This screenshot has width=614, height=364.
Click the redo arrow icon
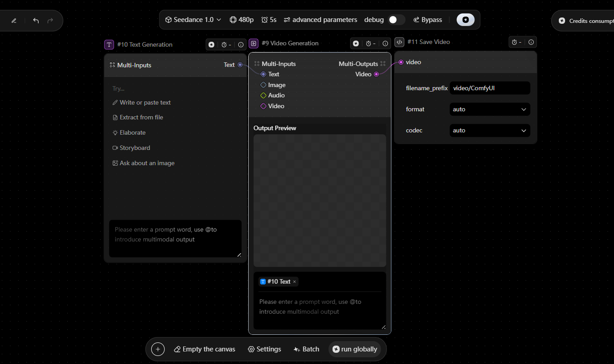pos(50,21)
